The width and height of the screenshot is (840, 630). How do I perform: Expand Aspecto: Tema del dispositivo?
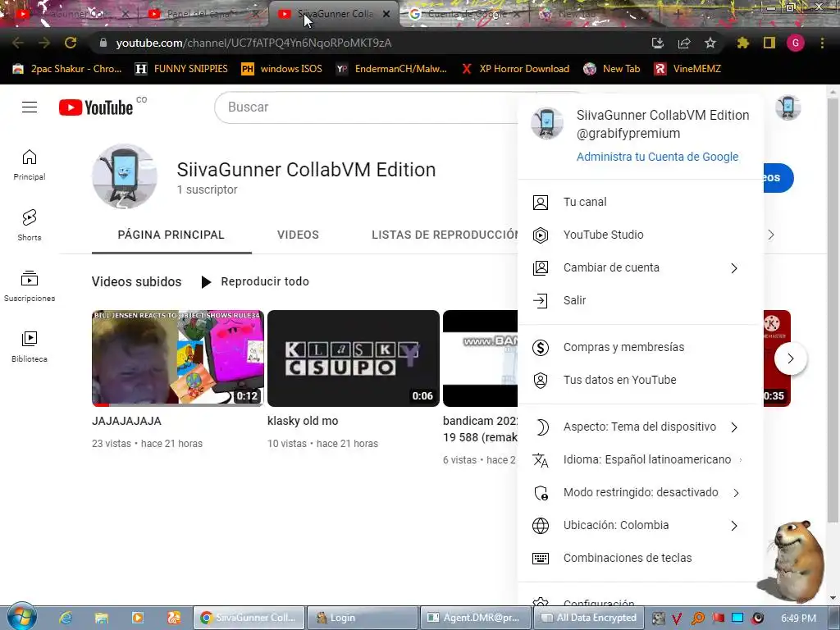(640, 427)
